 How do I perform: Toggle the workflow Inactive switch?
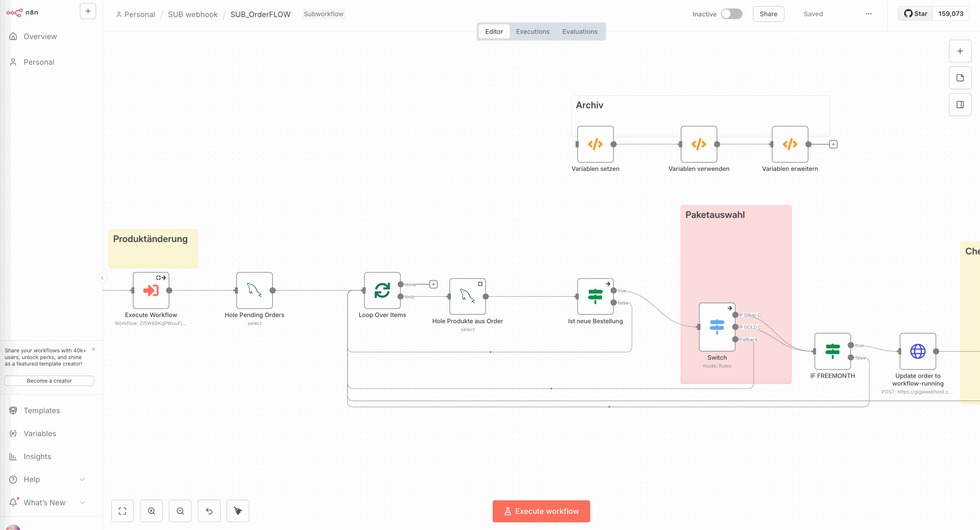(x=732, y=14)
